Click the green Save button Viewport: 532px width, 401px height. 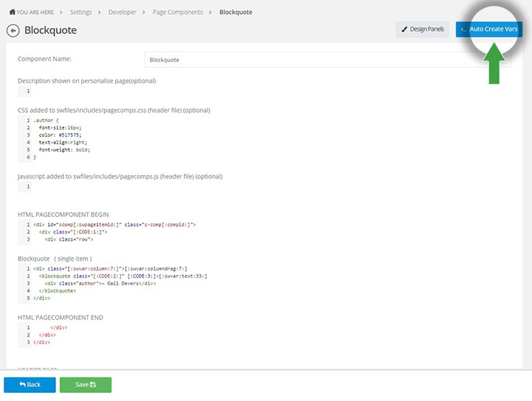(86, 385)
